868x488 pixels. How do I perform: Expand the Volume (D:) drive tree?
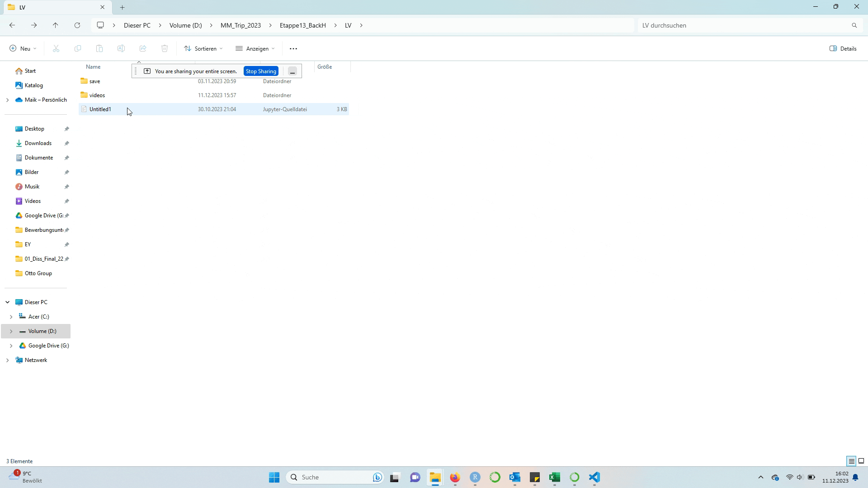pos(11,331)
